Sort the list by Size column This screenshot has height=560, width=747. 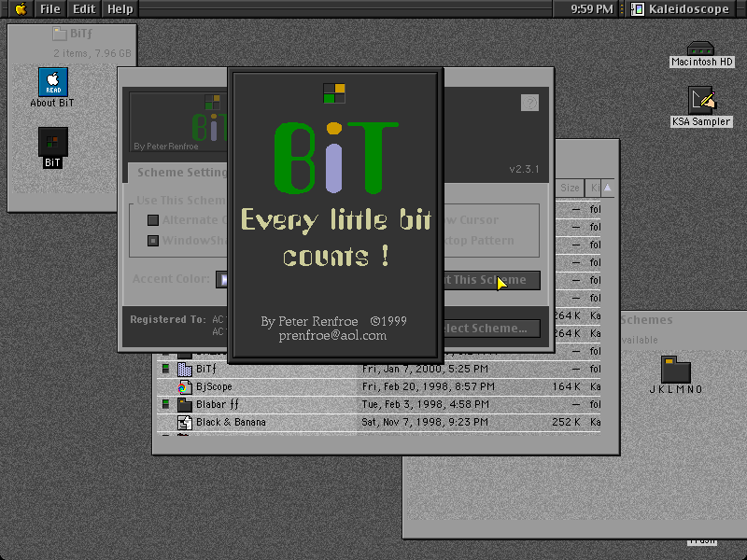pos(570,189)
